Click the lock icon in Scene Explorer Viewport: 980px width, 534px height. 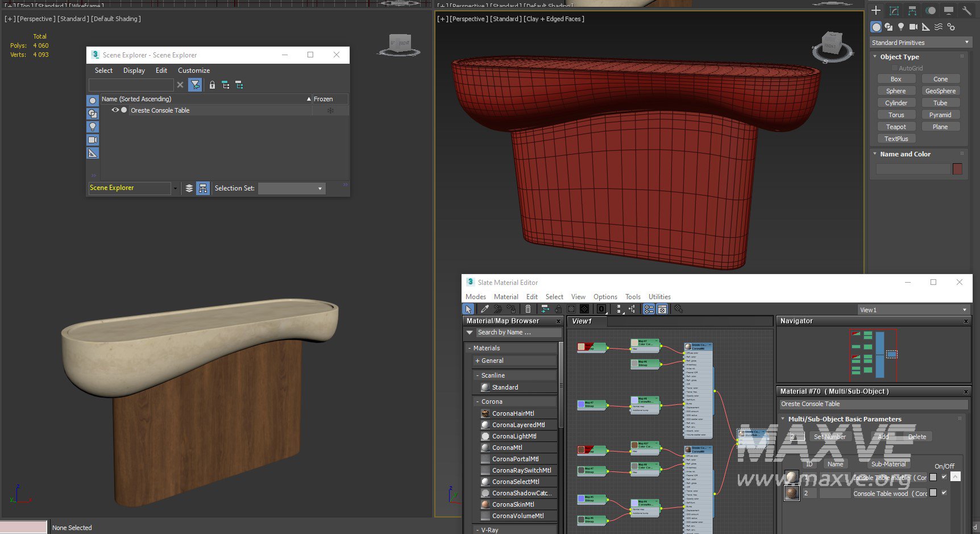[x=212, y=85]
